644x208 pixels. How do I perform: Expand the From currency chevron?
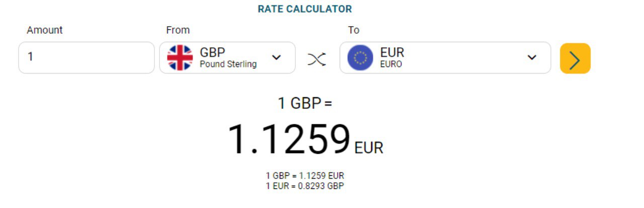(276, 57)
